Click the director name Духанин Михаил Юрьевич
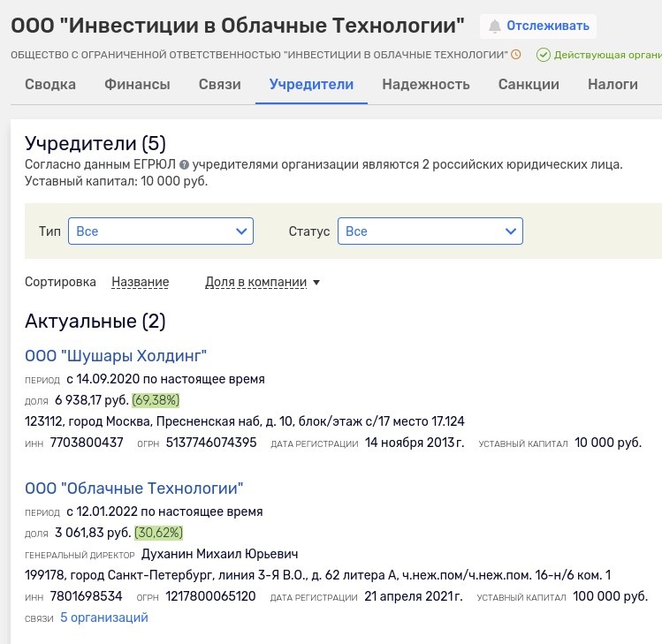This screenshot has height=644, width=662. (x=219, y=554)
